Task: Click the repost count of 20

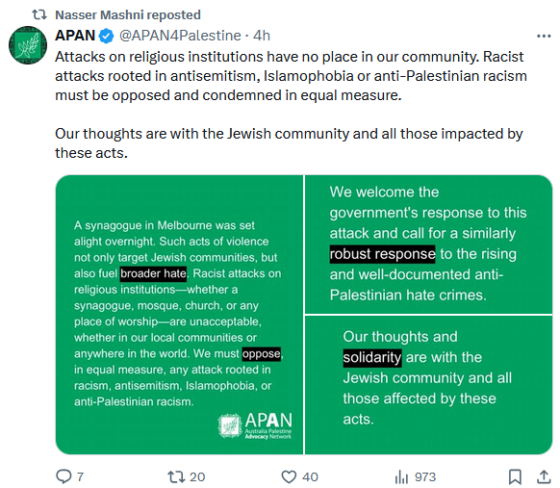Action: 197,477
